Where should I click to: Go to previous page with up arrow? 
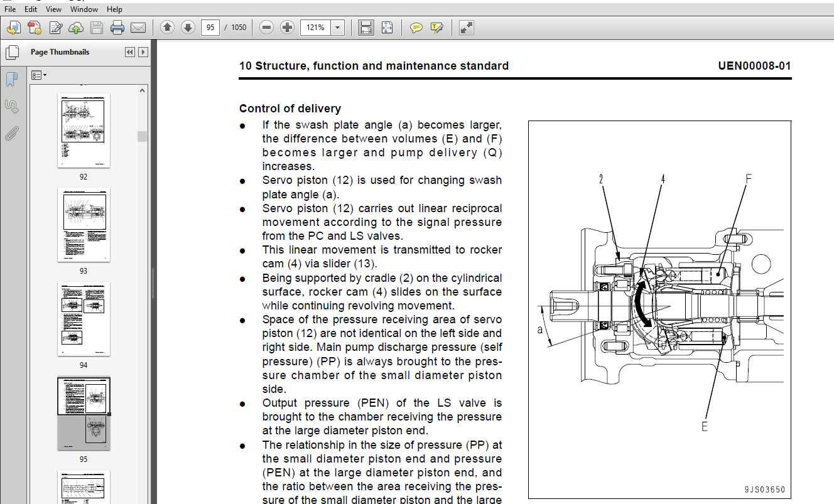click(167, 28)
